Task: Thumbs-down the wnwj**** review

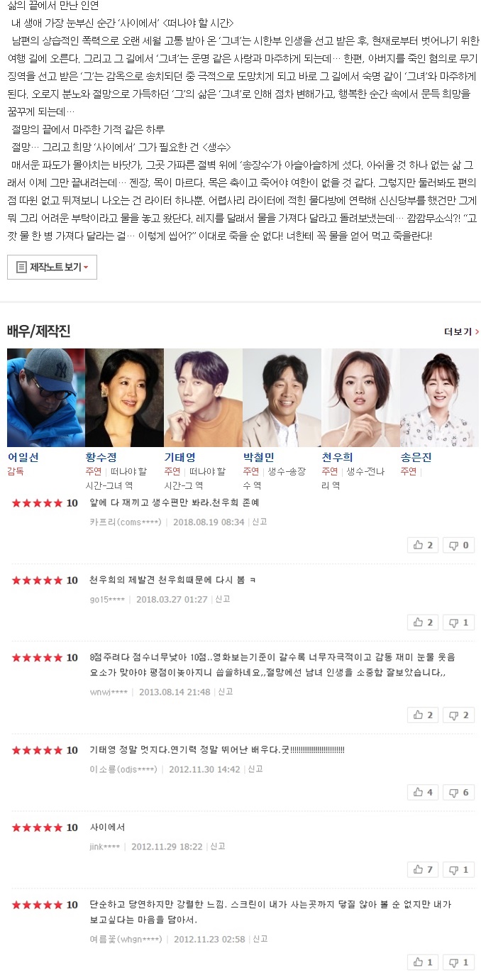Action: click(x=458, y=715)
